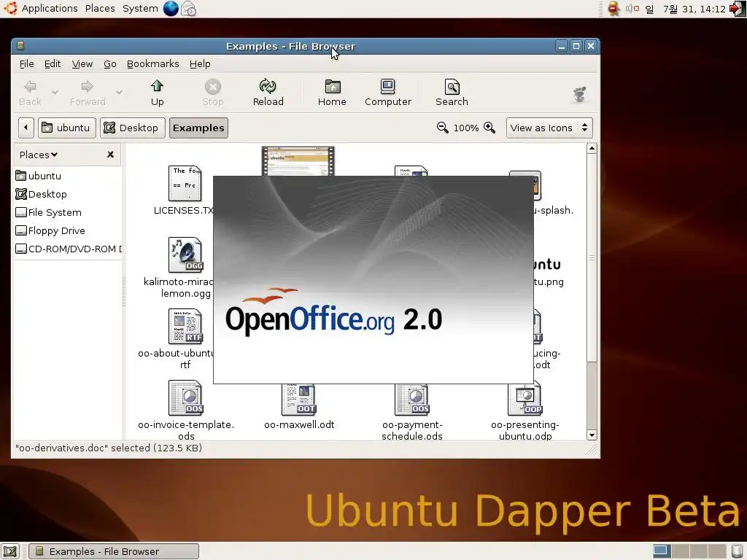This screenshot has height=560, width=747.
Task: Click the volume icon in system tray
Action: click(632, 9)
